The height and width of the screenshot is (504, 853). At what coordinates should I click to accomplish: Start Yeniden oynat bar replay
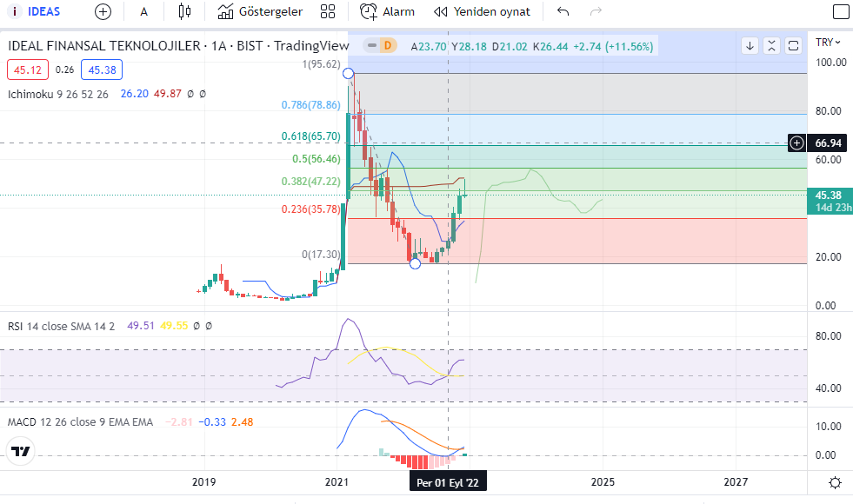pos(482,11)
